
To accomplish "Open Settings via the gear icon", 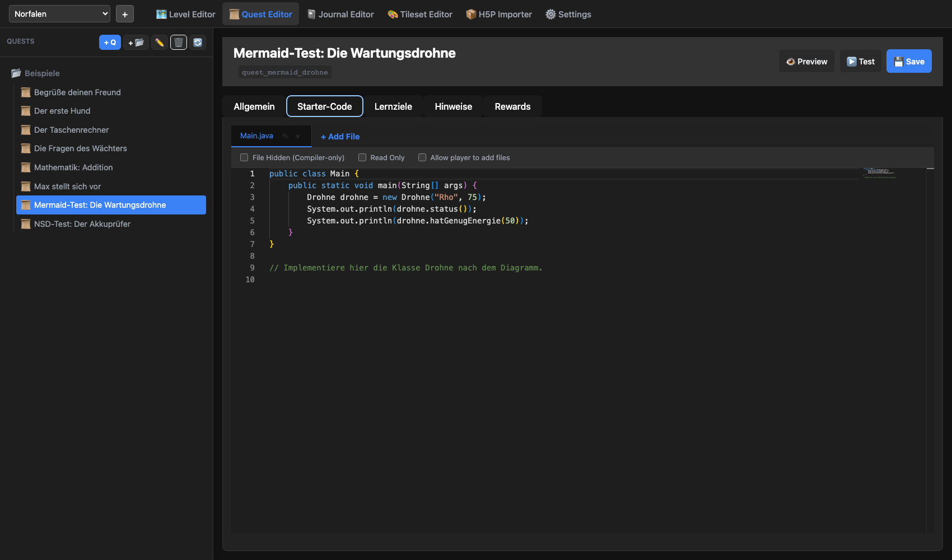I will coord(568,14).
